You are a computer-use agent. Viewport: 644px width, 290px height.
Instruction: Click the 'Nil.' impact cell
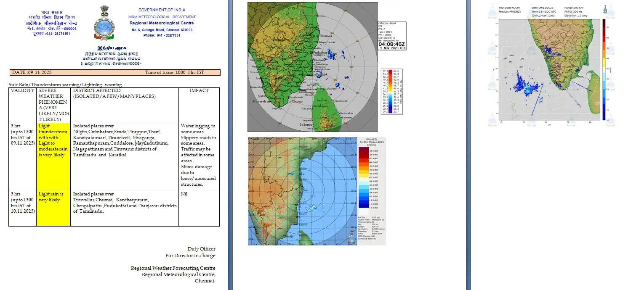[185, 194]
